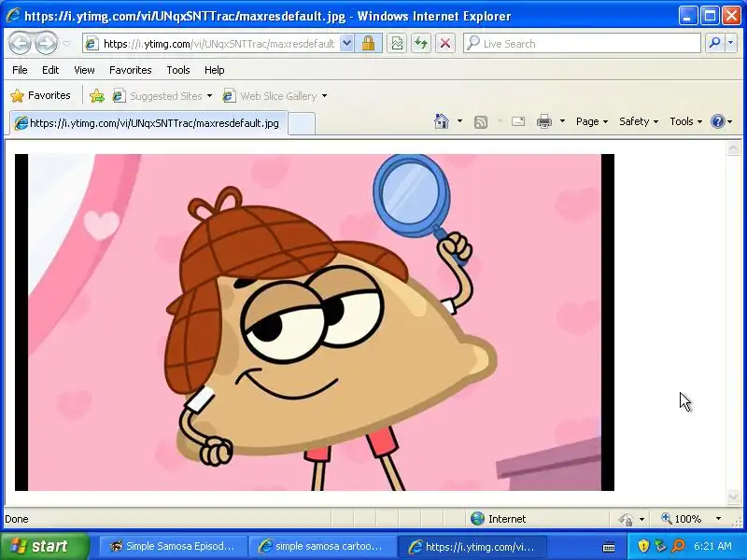Open the Help menu

215,70
